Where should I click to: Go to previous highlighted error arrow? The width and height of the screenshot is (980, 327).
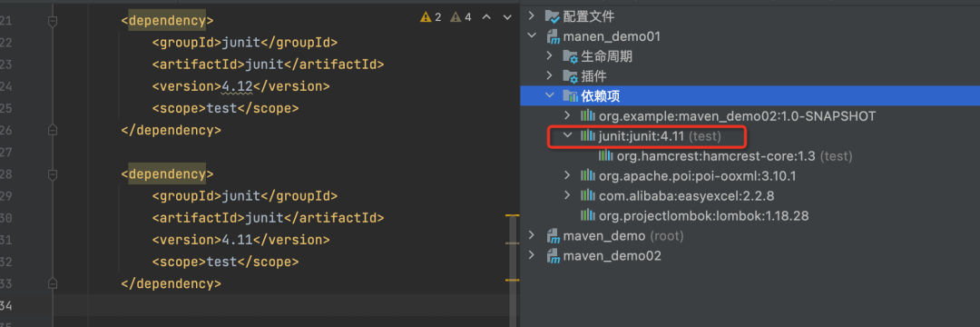click(x=487, y=17)
